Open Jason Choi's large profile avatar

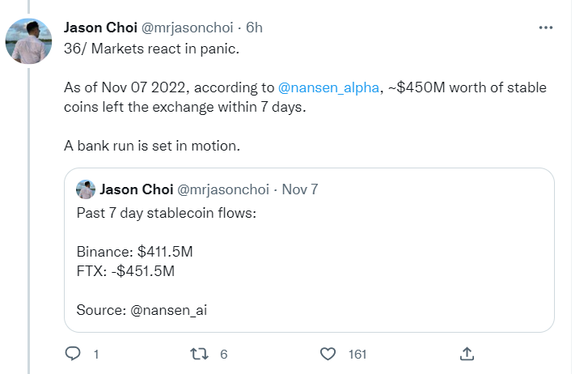click(29, 40)
